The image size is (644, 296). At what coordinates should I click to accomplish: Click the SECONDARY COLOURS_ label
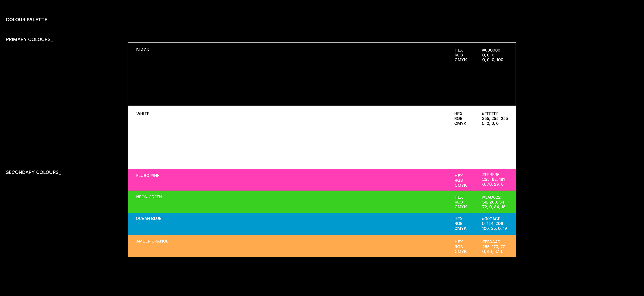coord(33,172)
